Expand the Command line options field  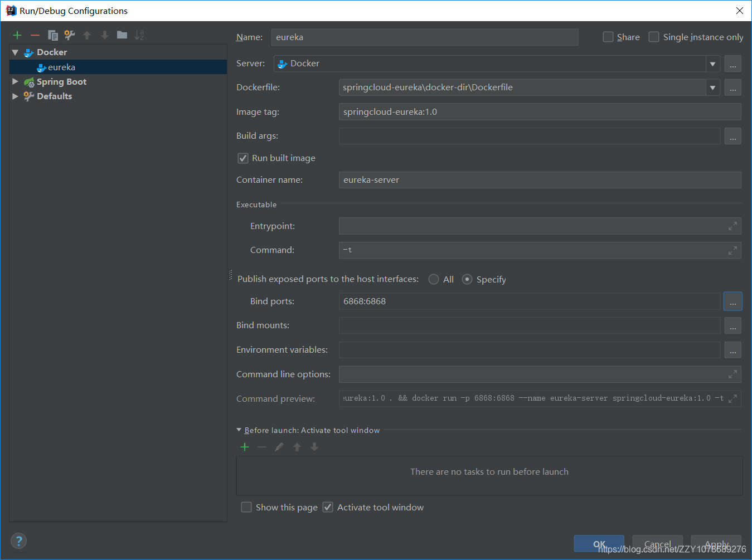pyautogui.click(x=732, y=374)
